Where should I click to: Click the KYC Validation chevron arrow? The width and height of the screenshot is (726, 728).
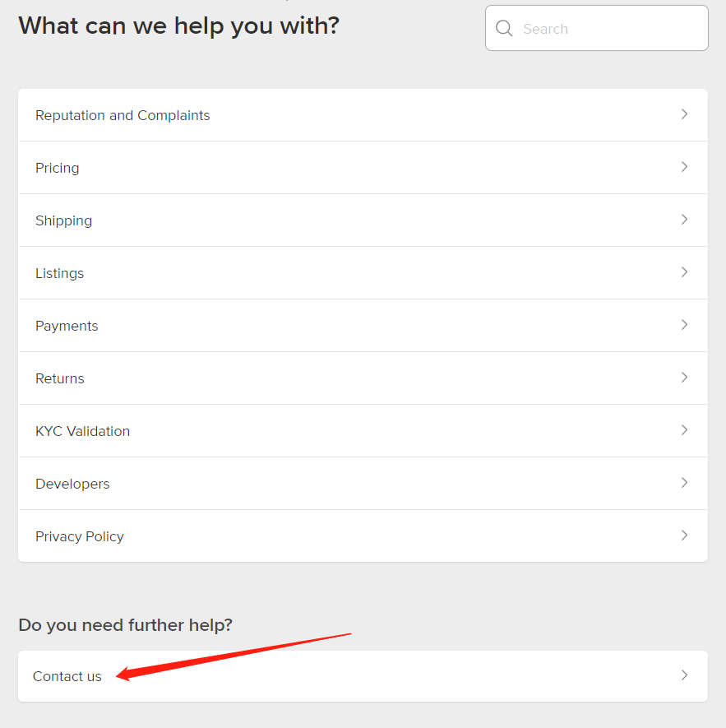click(684, 430)
